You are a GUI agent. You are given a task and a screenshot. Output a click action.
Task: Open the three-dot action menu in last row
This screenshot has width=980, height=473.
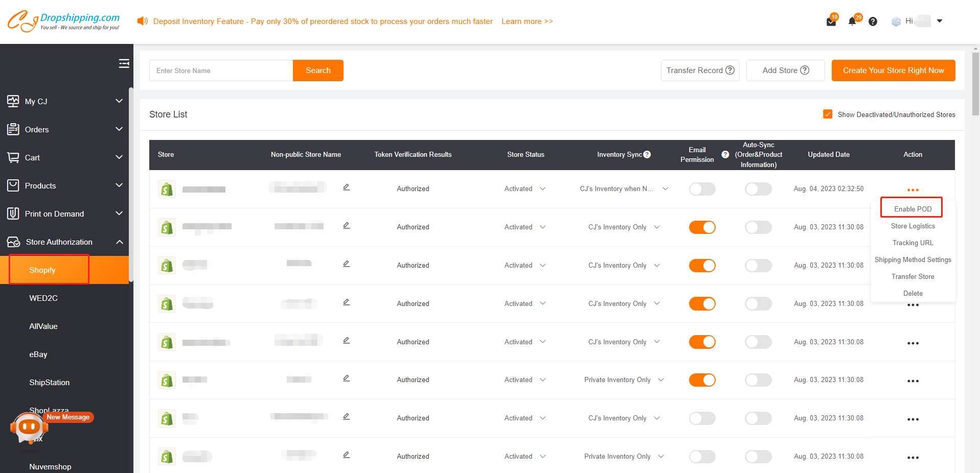pyautogui.click(x=913, y=458)
